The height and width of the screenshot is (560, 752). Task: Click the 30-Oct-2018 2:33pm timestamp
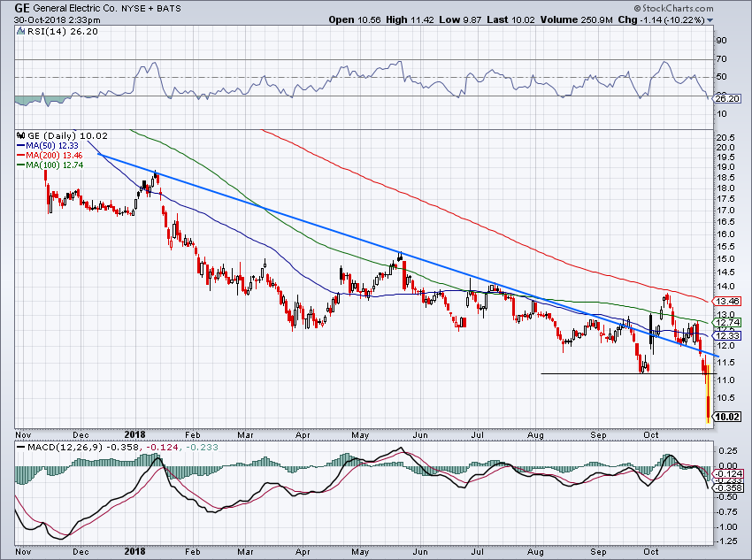click(58, 20)
